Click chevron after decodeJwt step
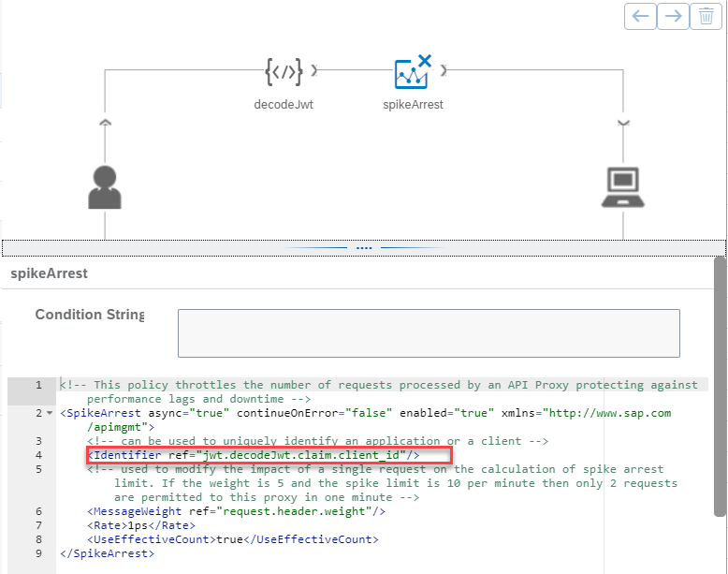Image resolution: width=728 pixels, height=574 pixels. click(314, 70)
